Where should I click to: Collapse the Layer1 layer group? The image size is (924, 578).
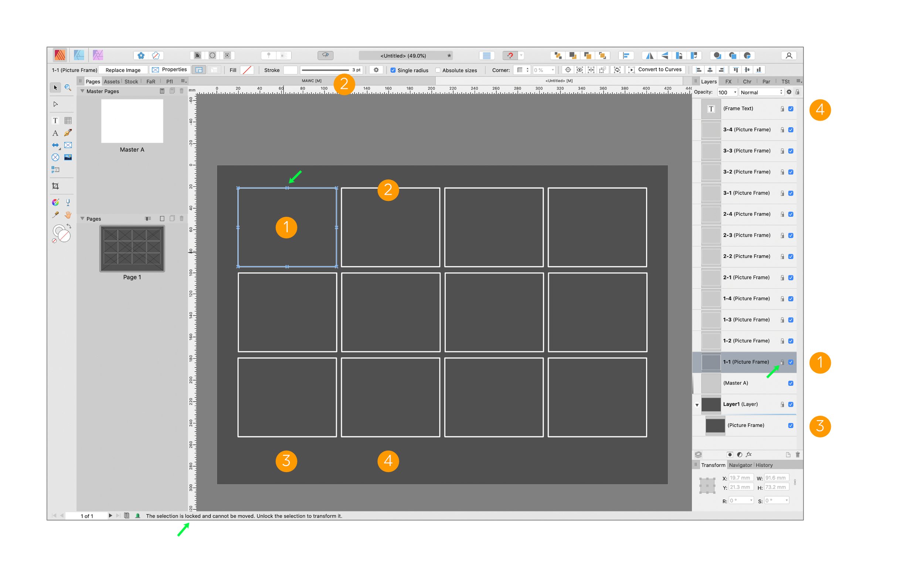(x=697, y=405)
